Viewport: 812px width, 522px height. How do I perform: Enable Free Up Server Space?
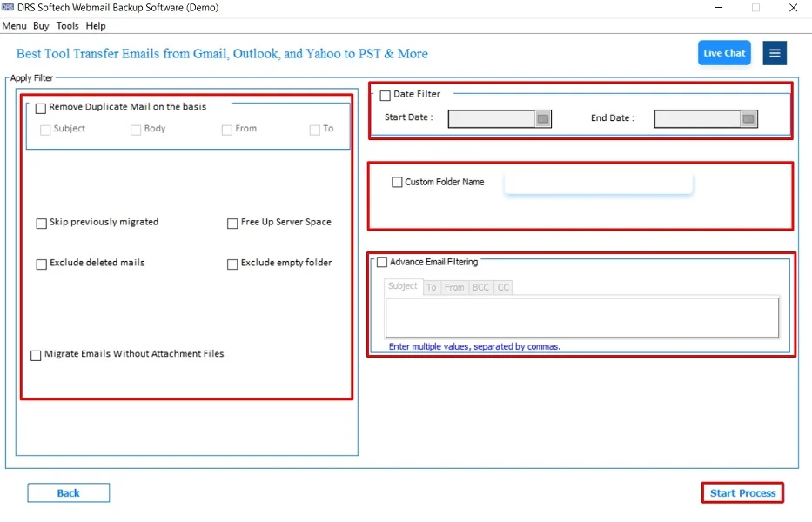click(232, 223)
